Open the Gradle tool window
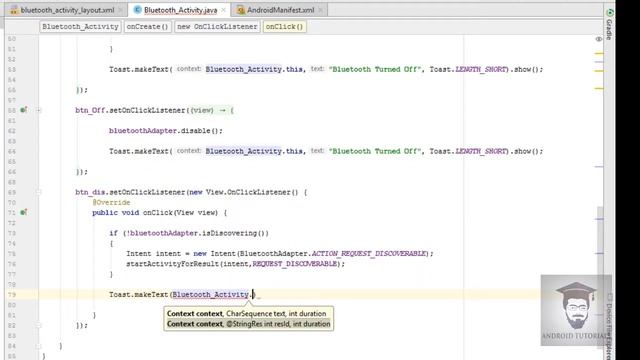 609,24
